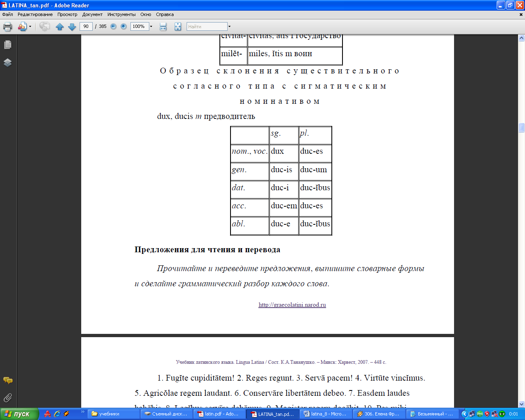Open the zoom percentage dropdown arrow
This screenshot has width=525, height=420.
(x=151, y=26)
